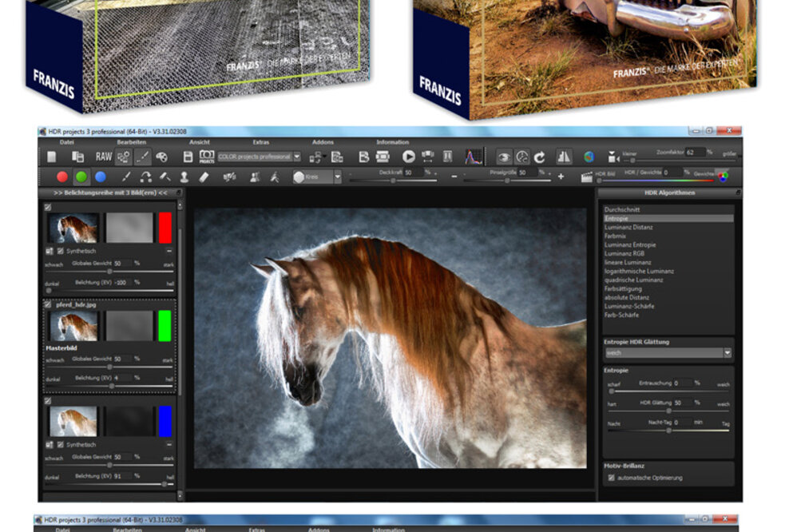Select the color palette icon in toolbar
Screen dimensions: 789x532
pos(162,157)
